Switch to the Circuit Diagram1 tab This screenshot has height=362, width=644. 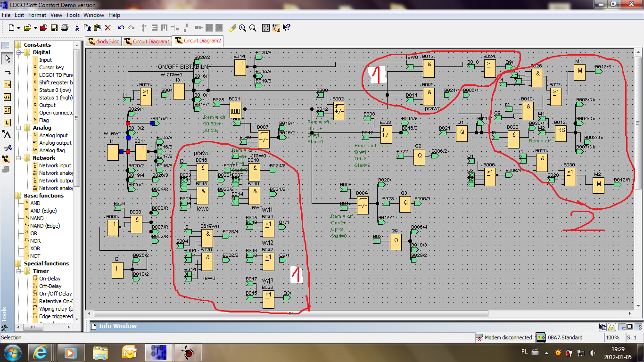(147, 41)
